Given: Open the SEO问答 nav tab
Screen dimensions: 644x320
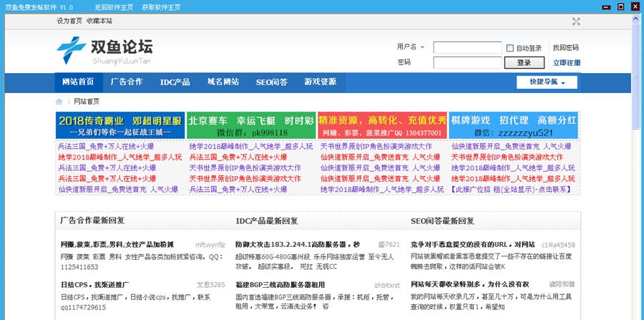Looking at the screenshot, I should coord(271,82).
